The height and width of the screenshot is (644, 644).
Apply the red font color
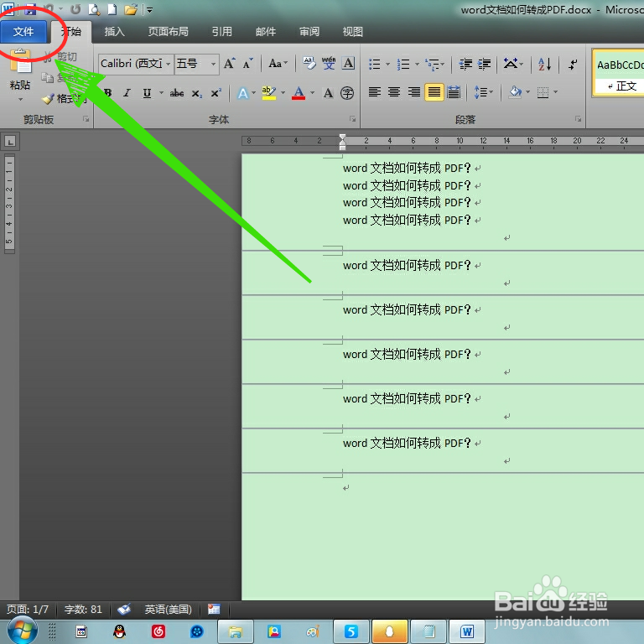coord(299,93)
